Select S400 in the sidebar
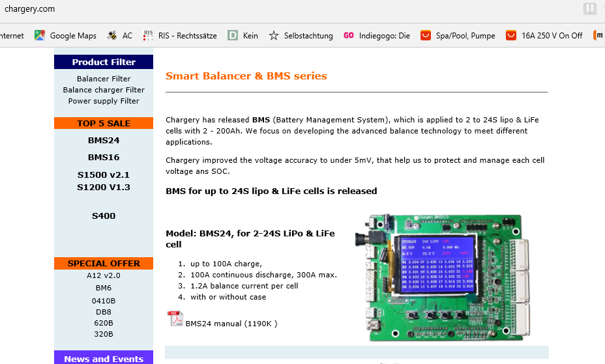This screenshot has height=364, width=605. click(x=104, y=216)
